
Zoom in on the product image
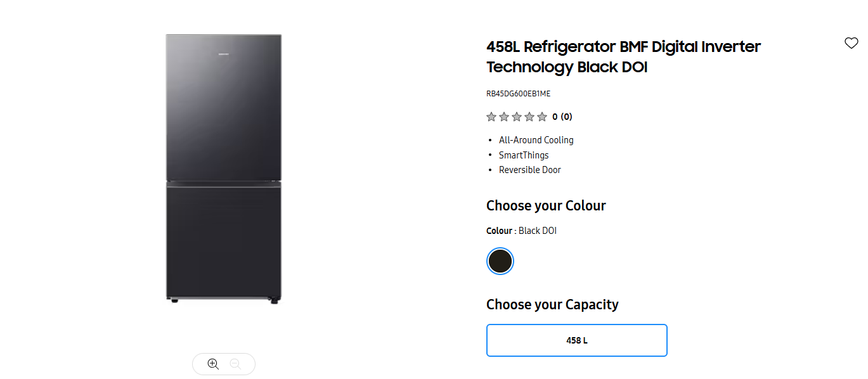tap(213, 364)
